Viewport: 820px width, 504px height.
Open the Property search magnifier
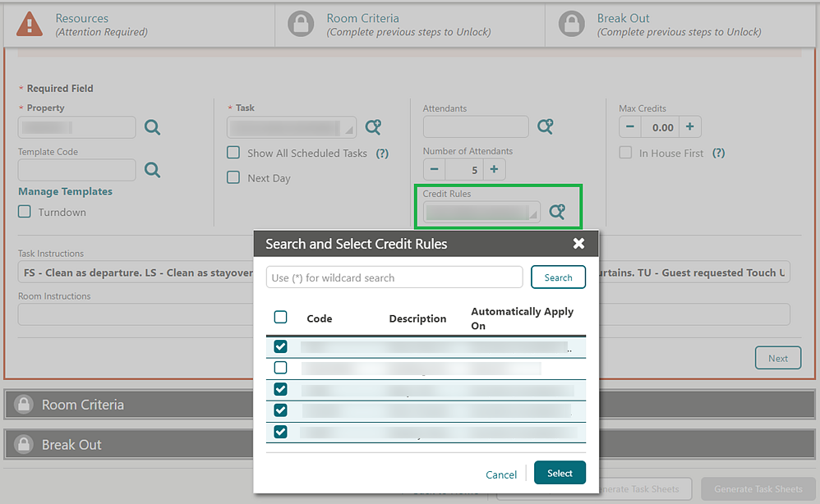pos(152,127)
